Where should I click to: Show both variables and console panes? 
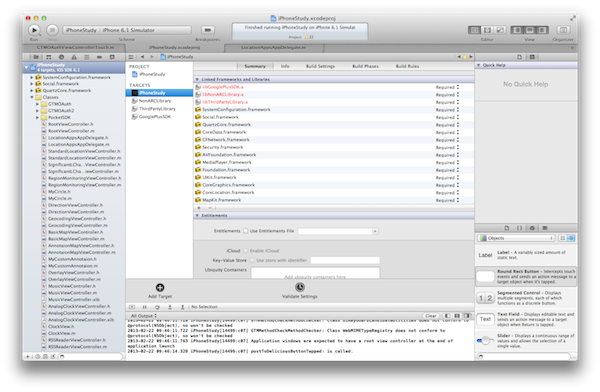(457, 316)
